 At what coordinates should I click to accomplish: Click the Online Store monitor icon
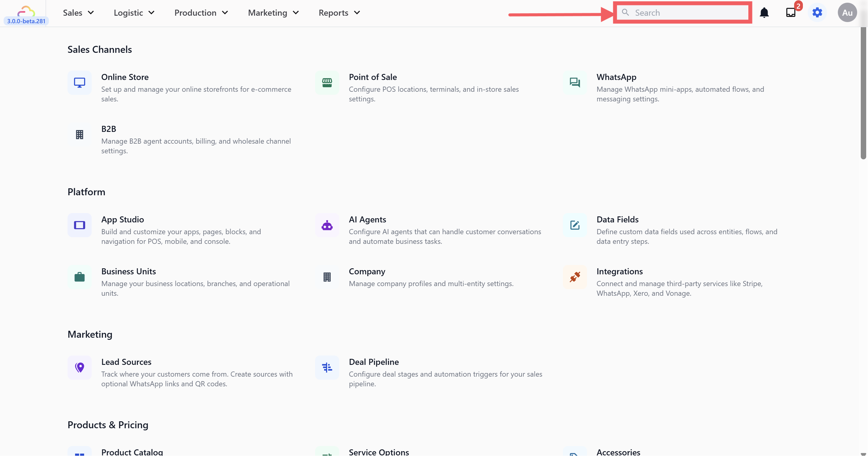click(x=80, y=83)
